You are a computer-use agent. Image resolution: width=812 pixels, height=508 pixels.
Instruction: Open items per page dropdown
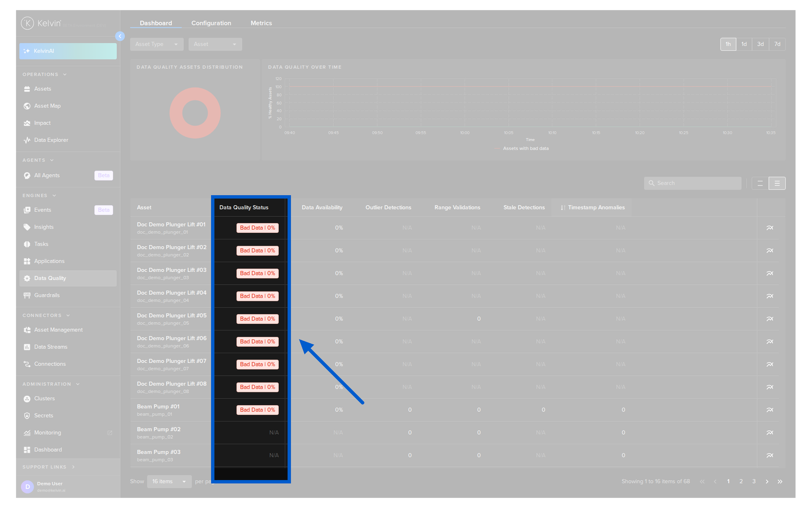click(169, 482)
